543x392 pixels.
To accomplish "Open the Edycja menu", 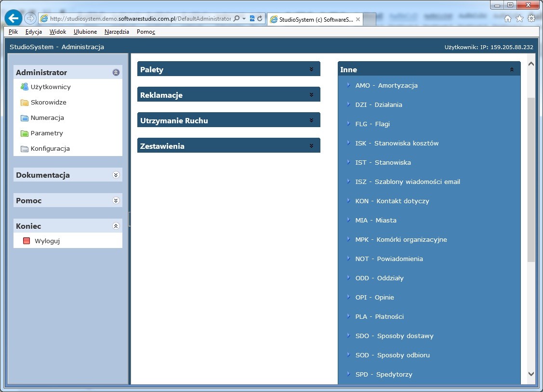I will (34, 31).
